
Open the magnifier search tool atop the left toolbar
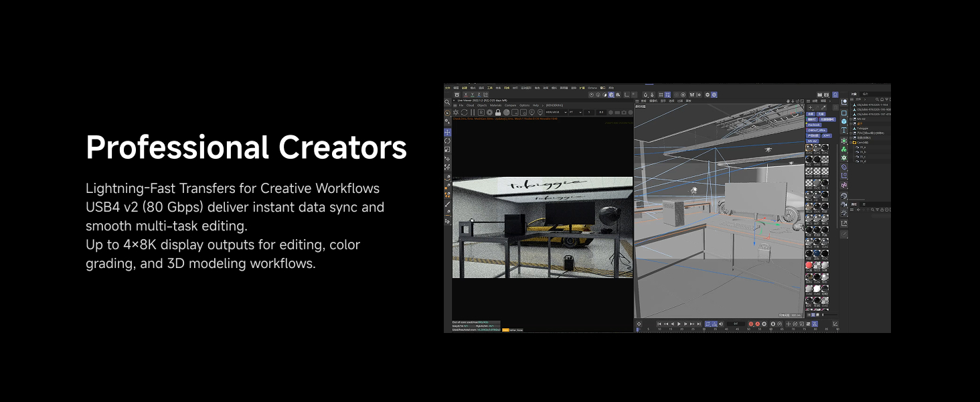click(x=448, y=102)
